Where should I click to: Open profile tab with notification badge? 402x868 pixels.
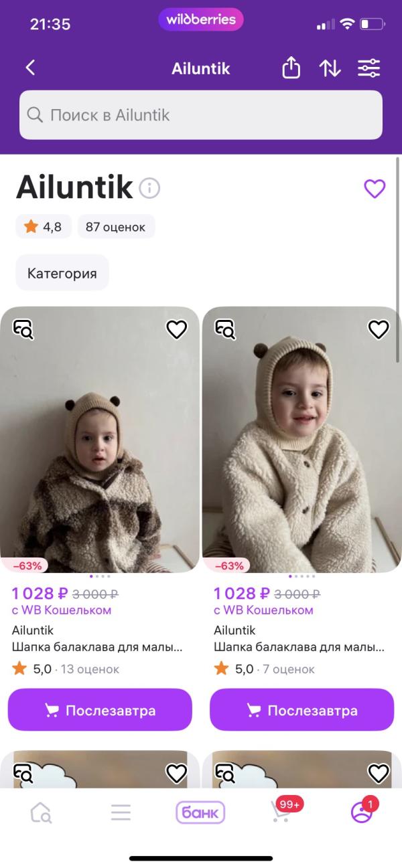(x=362, y=812)
